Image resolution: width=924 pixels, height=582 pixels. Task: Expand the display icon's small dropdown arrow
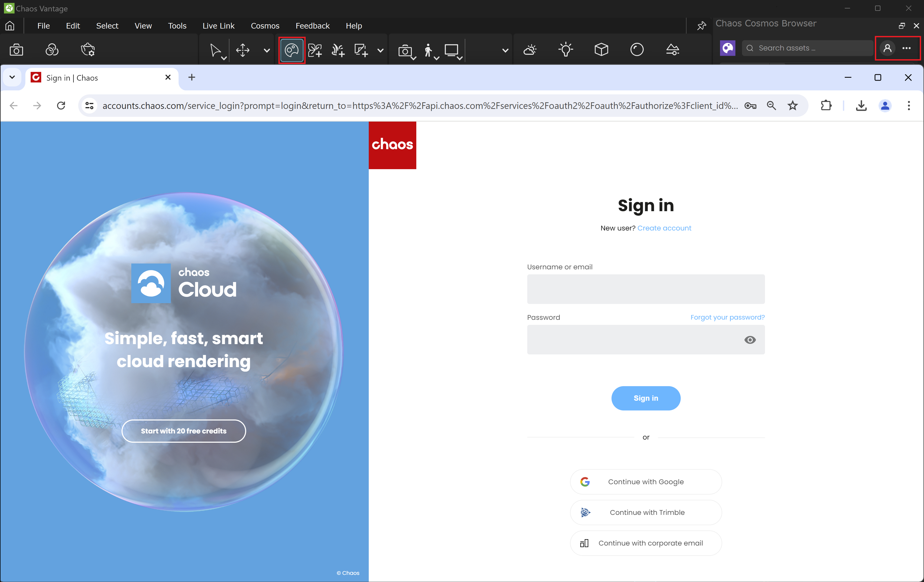tap(460, 58)
